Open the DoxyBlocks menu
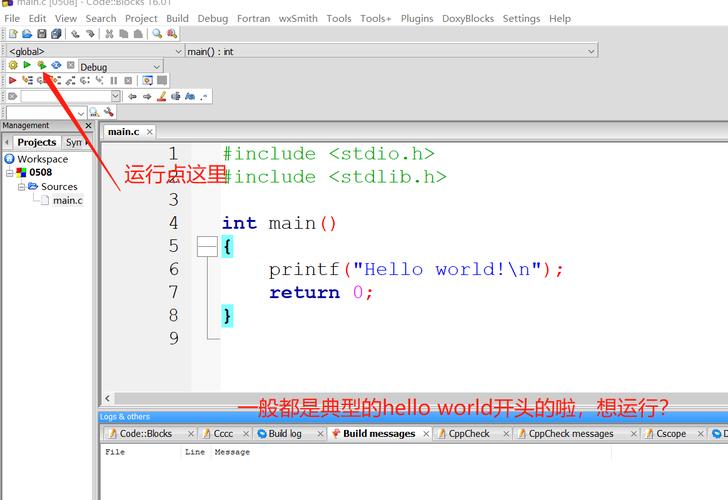The height and width of the screenshot is (500, 728). click(468, 19)
